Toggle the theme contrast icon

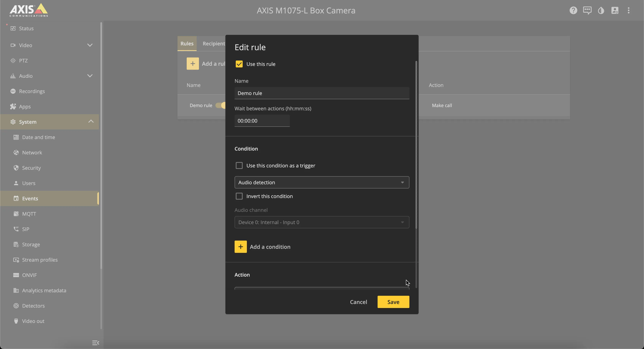601,10
